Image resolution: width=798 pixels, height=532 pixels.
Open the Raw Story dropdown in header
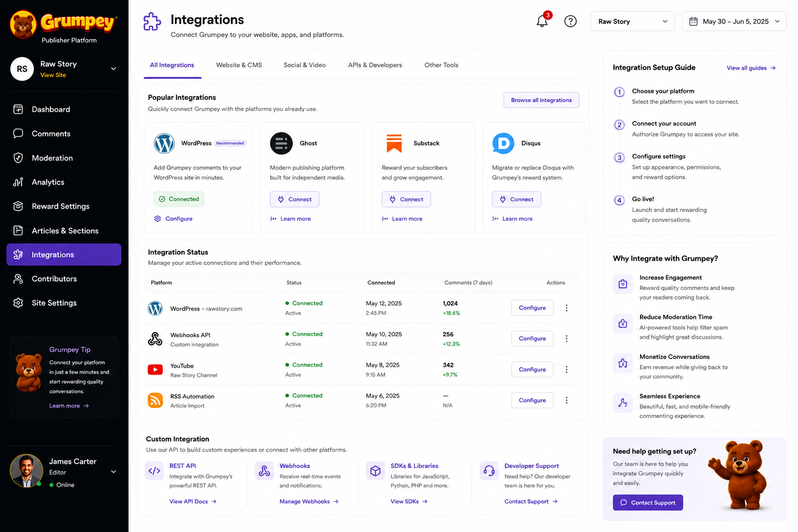click(632, 21)
